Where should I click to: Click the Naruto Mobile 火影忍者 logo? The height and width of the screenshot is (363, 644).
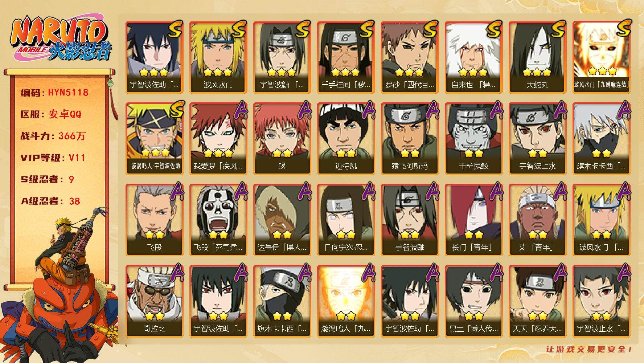coord(60,40)
